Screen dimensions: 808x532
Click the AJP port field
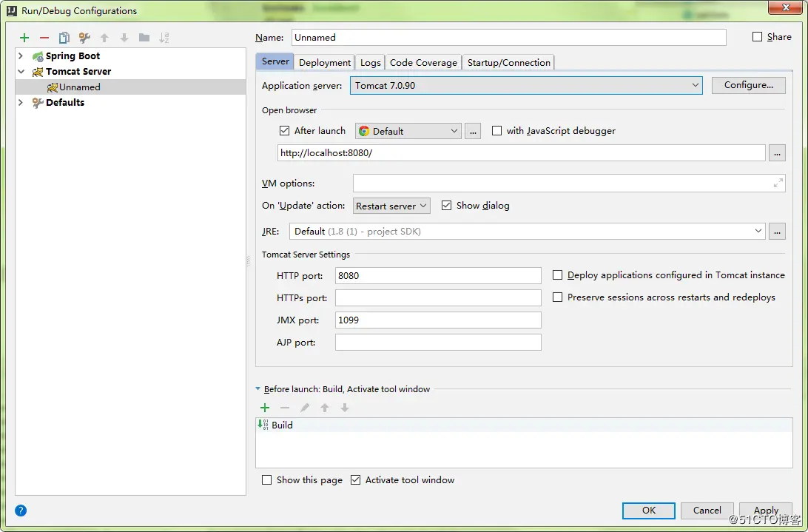[x=438, y=343]
